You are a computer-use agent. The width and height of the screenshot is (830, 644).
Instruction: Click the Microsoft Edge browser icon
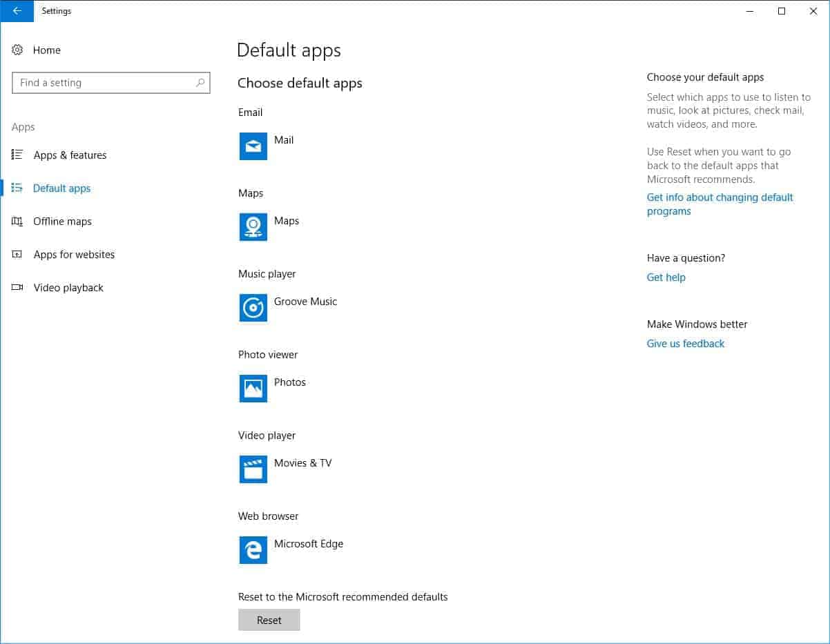[x=253, y=550]
